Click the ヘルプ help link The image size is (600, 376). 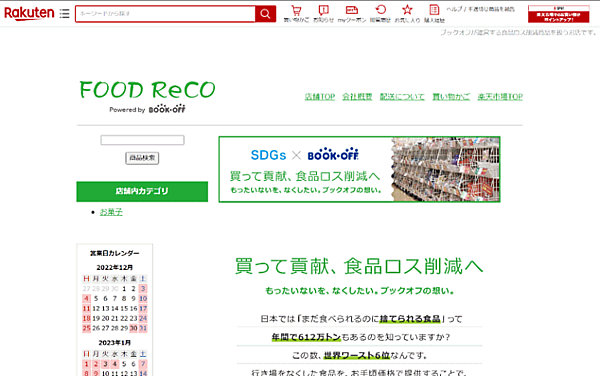coord(454,9)
